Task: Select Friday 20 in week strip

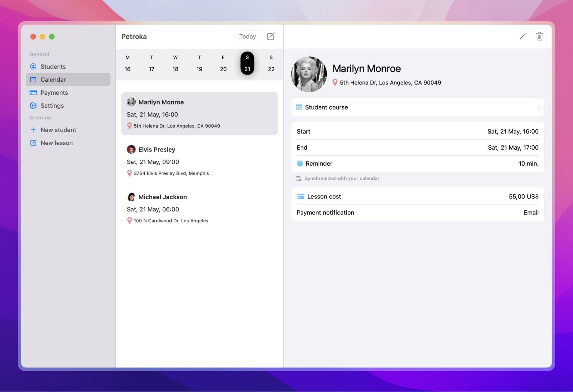Action: [x=223, y=63]
